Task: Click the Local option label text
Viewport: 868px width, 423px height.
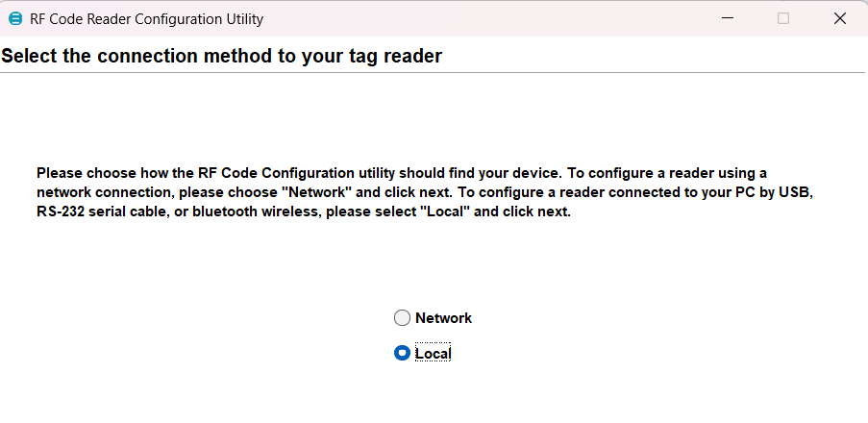Action: [434, 354]
